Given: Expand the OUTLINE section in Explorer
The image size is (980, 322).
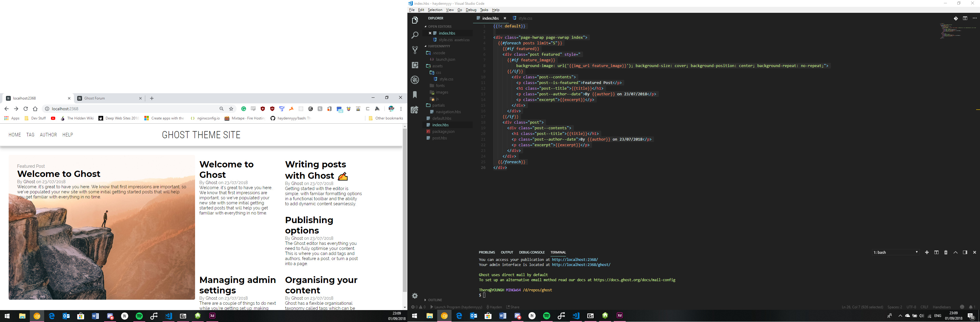Looking at the screenshot, I should tap(435, 300).
